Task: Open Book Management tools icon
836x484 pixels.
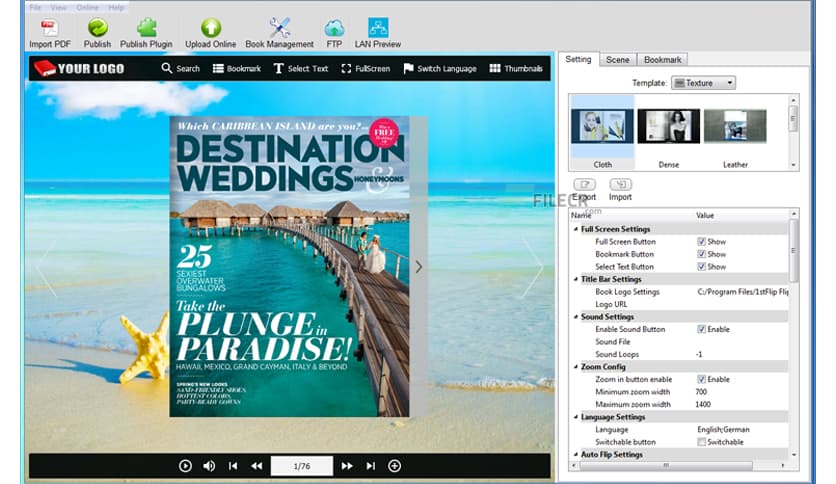Action: pyautogui.click(x=279, y=28)
